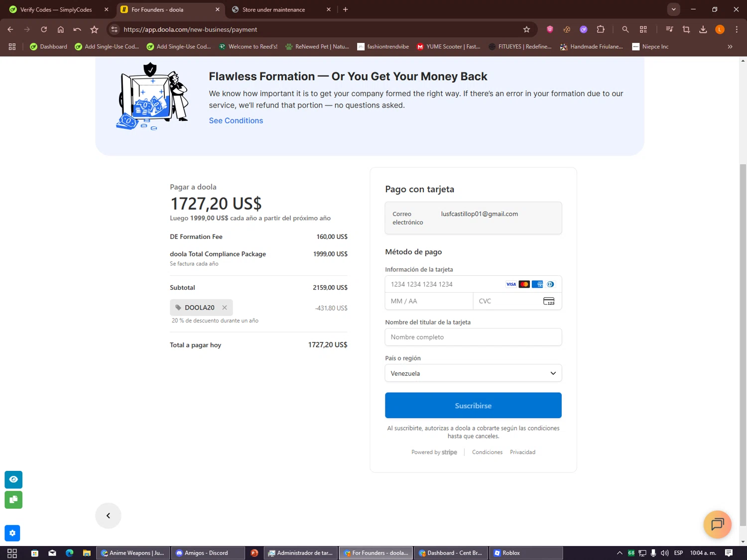Open fashiontrendvibe bookmark
This screenshot has height=560, width=747.
[x=383, y=47]
